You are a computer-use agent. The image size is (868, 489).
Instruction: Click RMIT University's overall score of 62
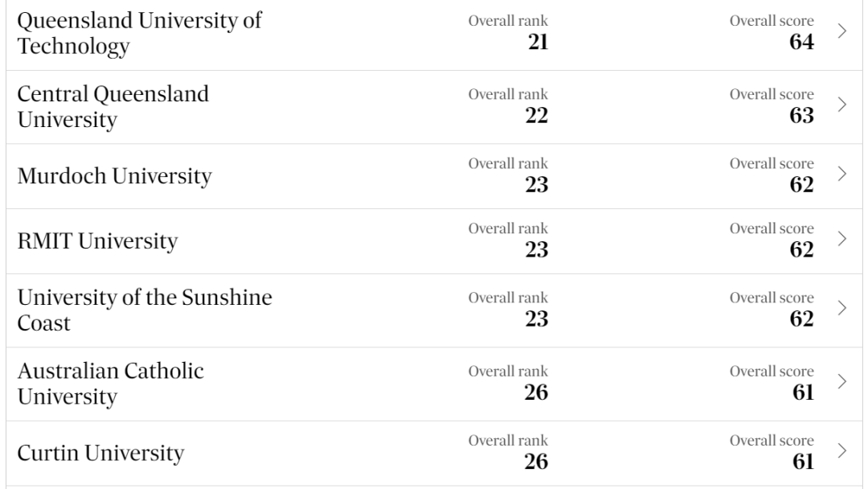[x=801, y=249]
